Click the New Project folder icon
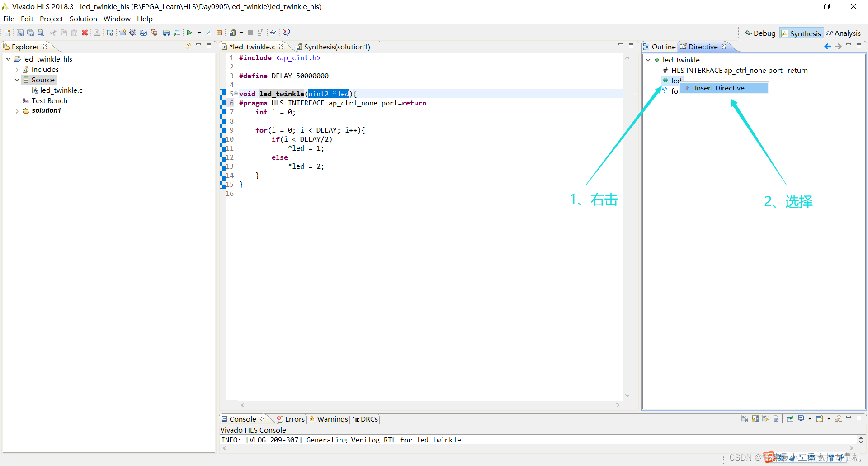 123,33
